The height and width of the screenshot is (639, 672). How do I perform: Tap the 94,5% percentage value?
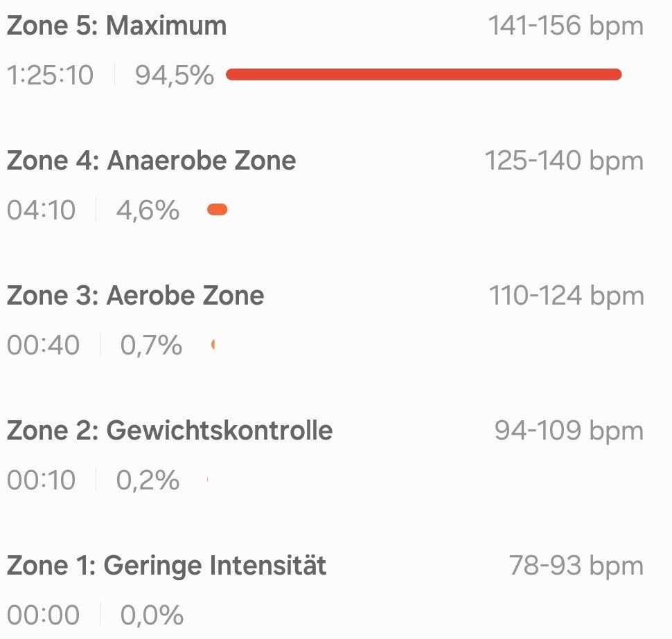[x=174, y=75]
